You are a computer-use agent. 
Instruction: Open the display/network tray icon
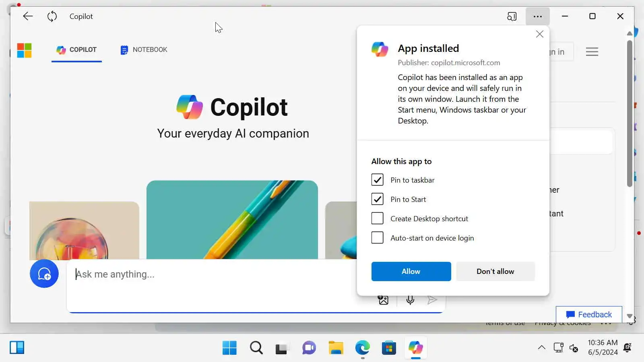(x=558, y=348)
